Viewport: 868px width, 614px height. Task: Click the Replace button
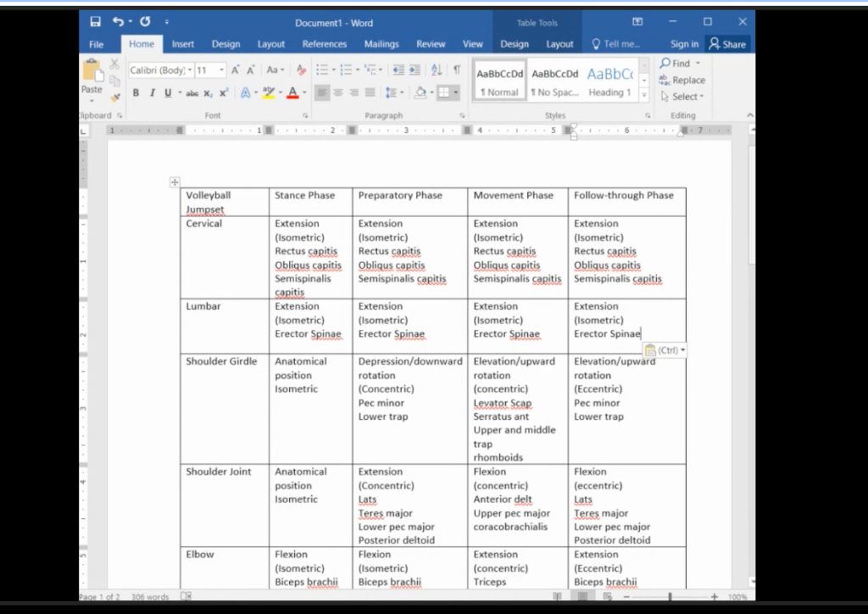click(682, 80)
